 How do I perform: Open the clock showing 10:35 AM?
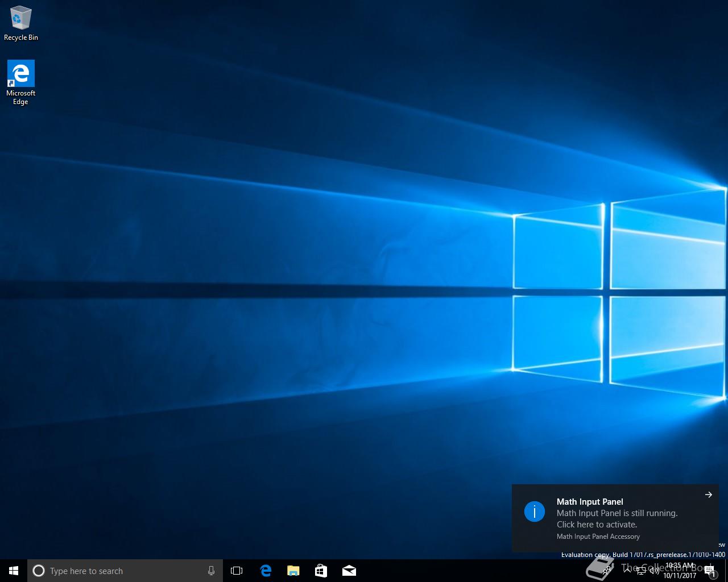pyautogui.click(x=680, y=571)
